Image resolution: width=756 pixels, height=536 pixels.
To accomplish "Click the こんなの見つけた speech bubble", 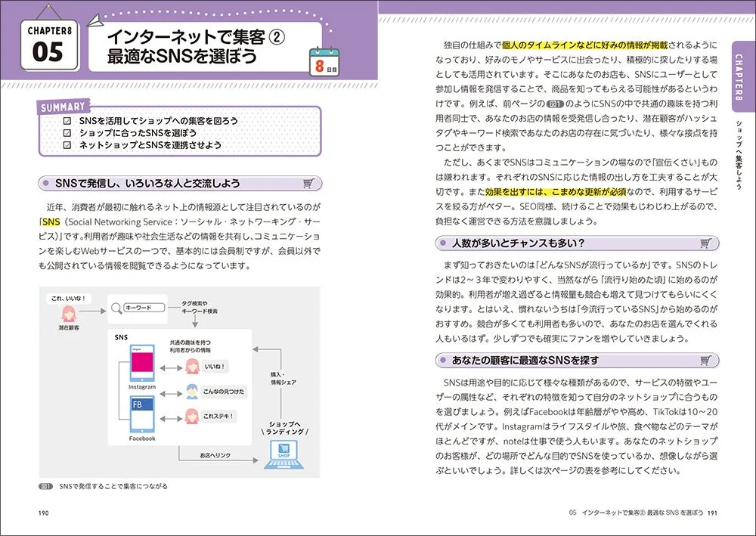I will coord(224,392).
